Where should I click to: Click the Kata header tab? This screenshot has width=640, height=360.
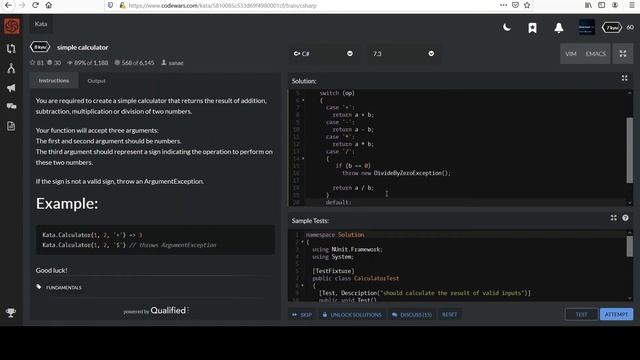[41, 24]
